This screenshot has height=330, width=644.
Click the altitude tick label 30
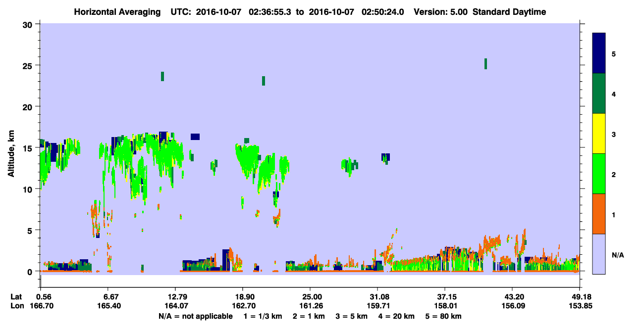[28, 24]
